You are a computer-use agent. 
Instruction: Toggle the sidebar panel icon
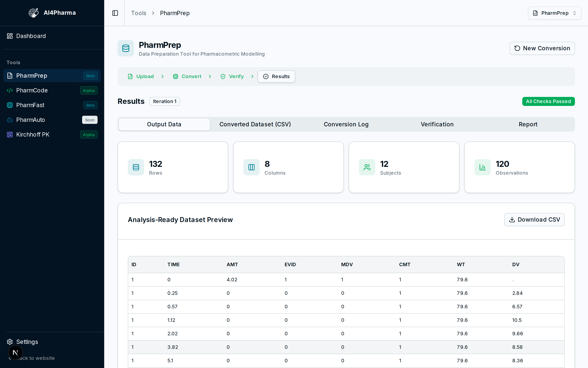(x=115, y=13)
